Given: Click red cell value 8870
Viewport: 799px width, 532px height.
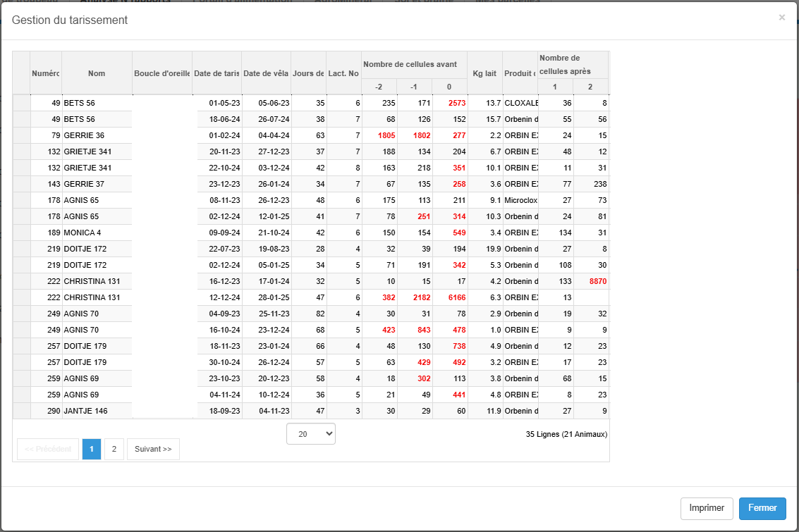Looking at the screenshot, I should pos(598,281).
